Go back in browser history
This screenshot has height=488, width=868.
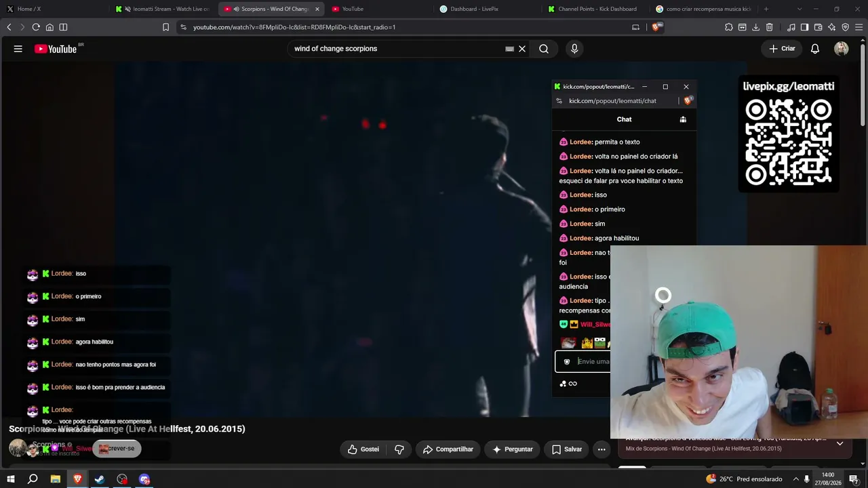[9, 27]
